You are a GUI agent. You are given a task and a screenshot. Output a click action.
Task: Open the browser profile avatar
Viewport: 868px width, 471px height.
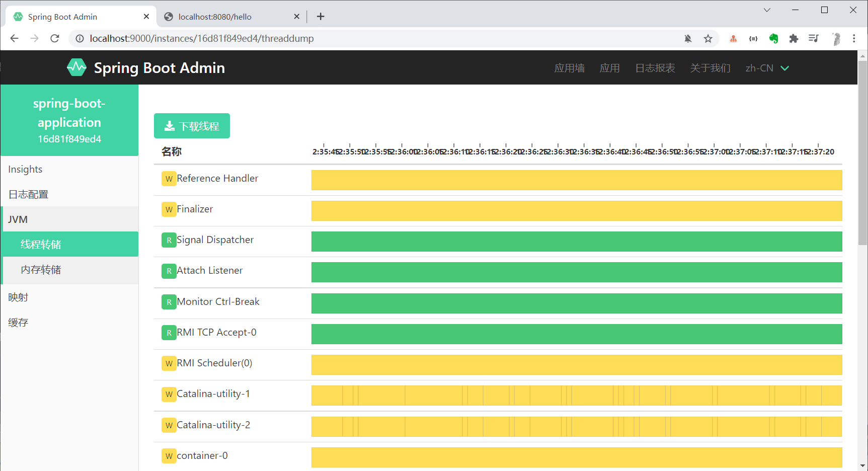[836, 38]
